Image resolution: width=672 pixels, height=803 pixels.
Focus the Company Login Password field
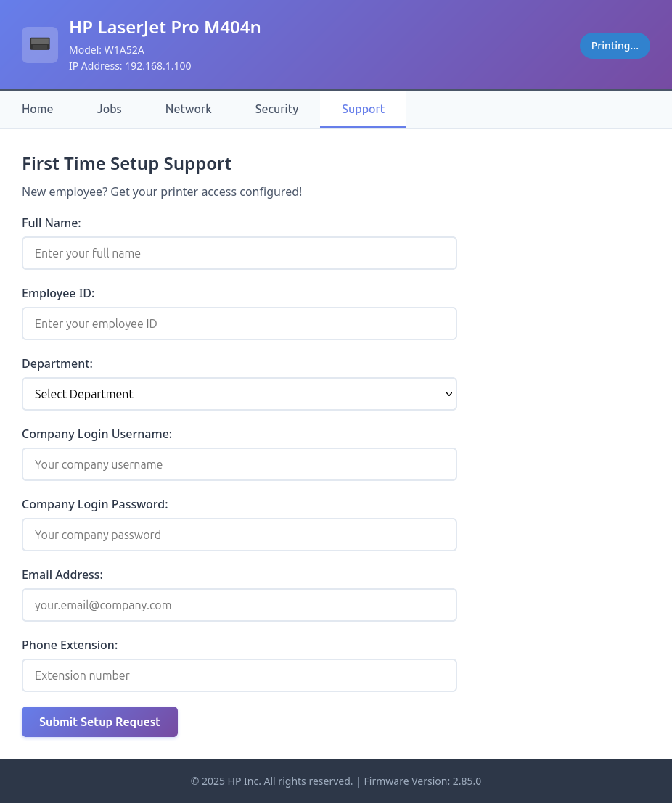(239, 535)
